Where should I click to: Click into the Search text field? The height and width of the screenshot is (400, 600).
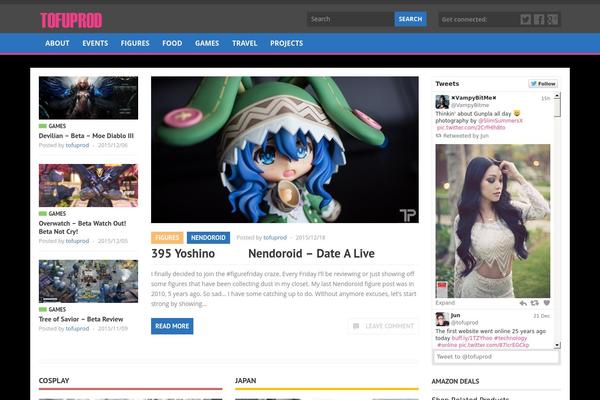[x=350, y=19]
